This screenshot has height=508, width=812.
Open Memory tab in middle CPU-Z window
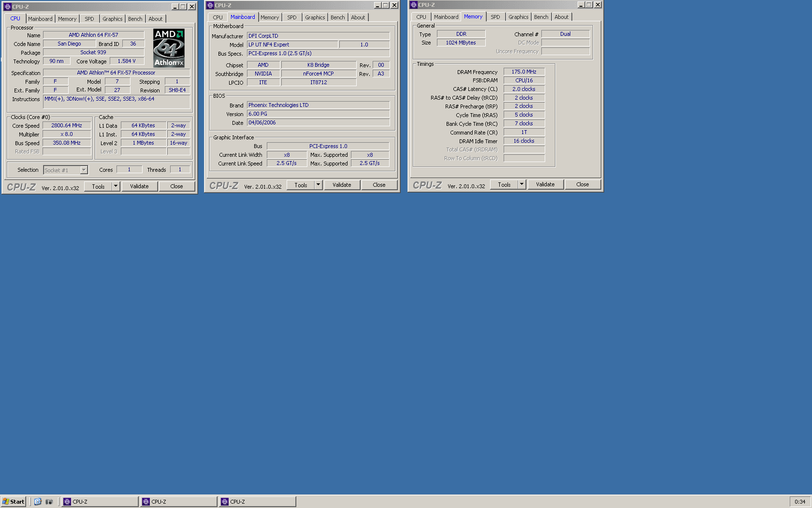270,17
